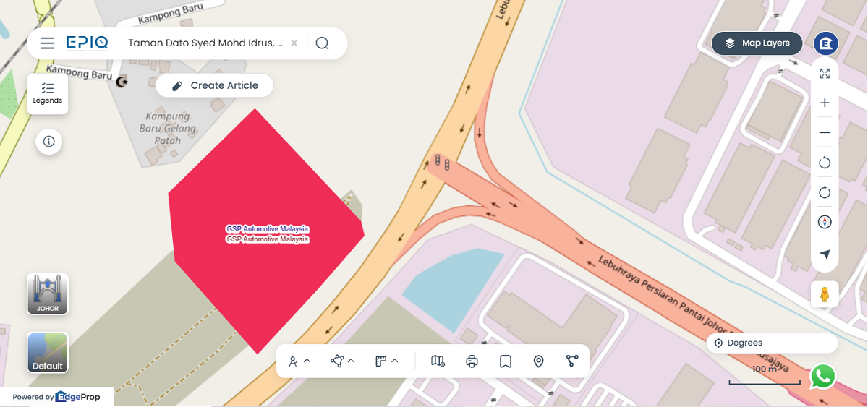
Task: Zoom in with the plus button
Action: tap(825, 103)
